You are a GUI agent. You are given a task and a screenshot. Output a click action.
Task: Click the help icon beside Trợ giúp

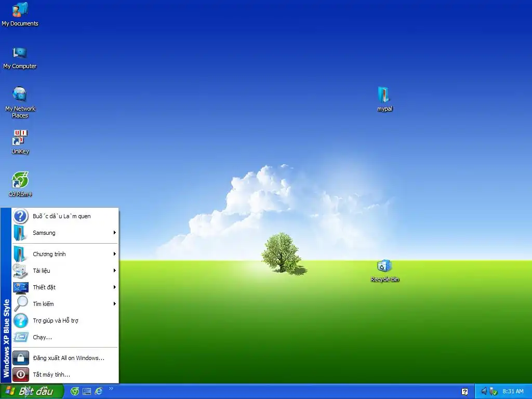point(21,320)
